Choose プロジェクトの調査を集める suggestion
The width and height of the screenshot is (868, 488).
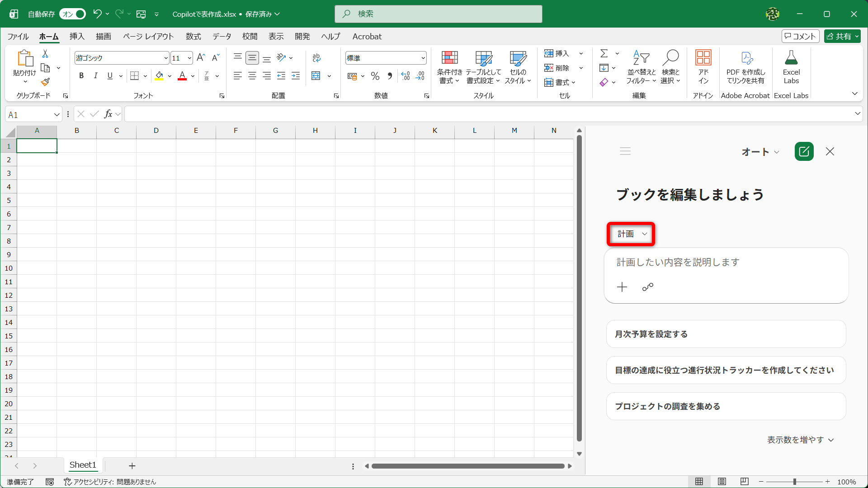(726, 407)
